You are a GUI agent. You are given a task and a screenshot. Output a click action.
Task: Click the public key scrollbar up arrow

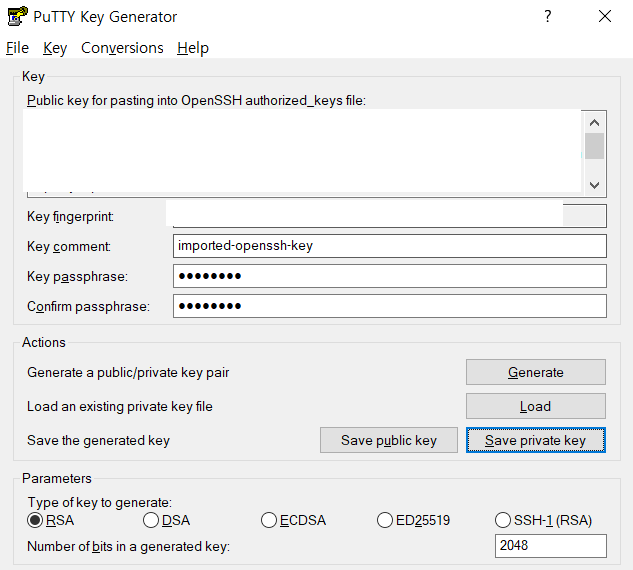click(x=594, y=123)
